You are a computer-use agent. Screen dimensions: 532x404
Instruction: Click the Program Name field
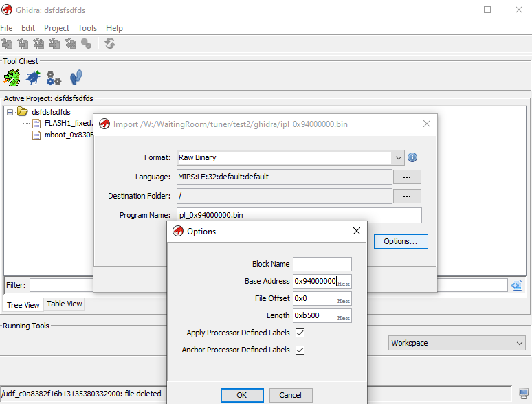point(299,216)
